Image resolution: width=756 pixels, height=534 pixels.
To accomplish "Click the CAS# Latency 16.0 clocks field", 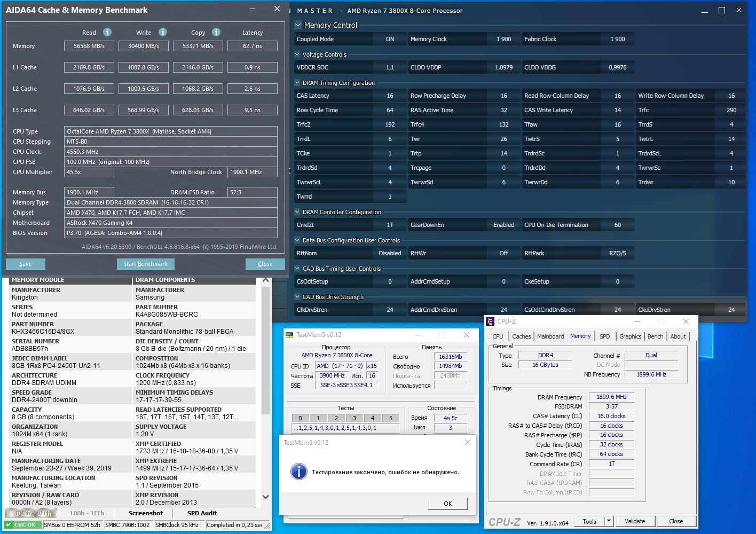I will click(x=612, y=416).
